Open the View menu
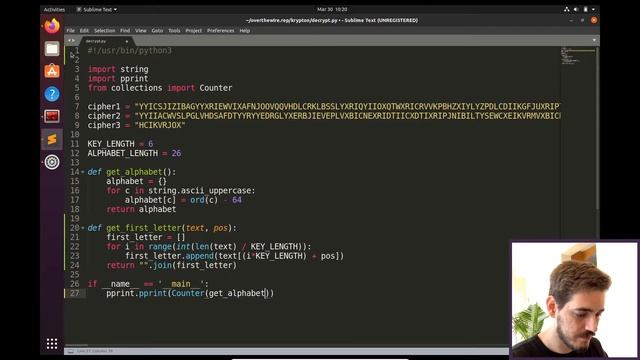This screenshot has height=360, width=640. 140,31
